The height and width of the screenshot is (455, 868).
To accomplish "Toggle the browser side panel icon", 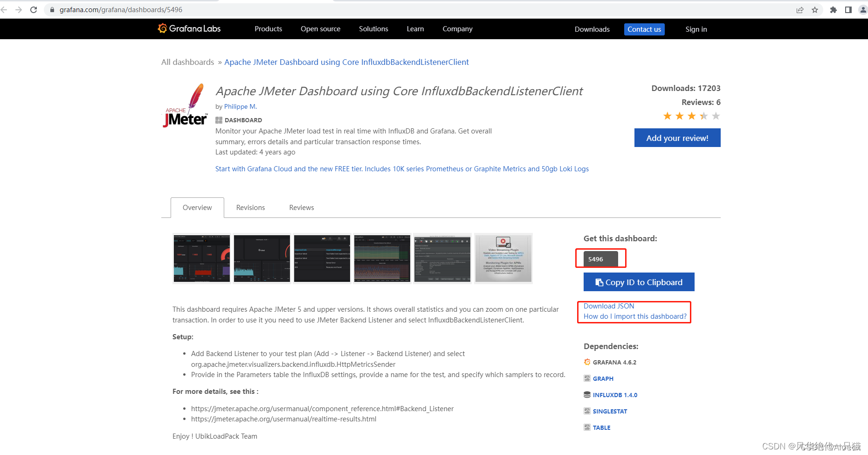I will (848, 10).
